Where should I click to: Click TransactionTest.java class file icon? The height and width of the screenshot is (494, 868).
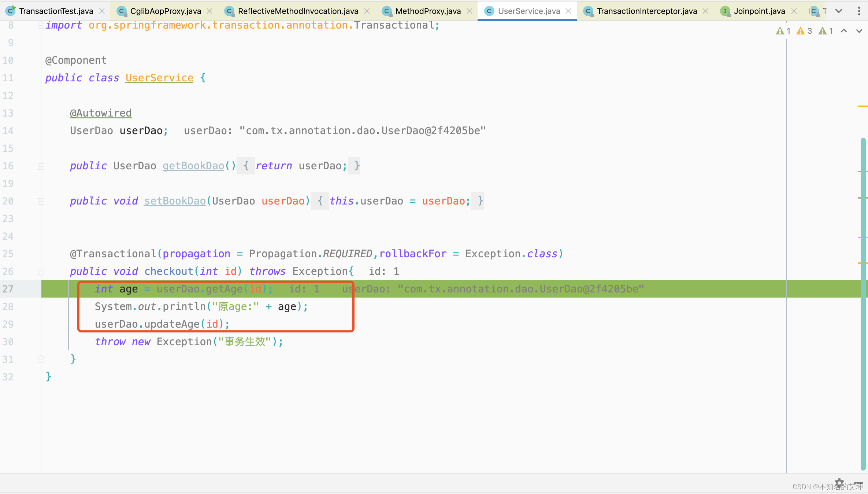(x=11, y=11)
